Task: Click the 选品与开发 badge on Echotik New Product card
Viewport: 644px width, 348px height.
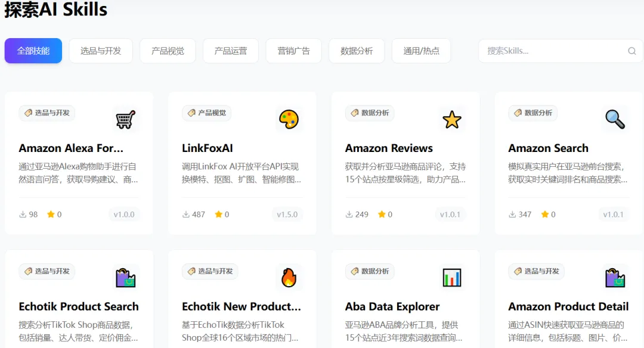Action: pos(210,271)
